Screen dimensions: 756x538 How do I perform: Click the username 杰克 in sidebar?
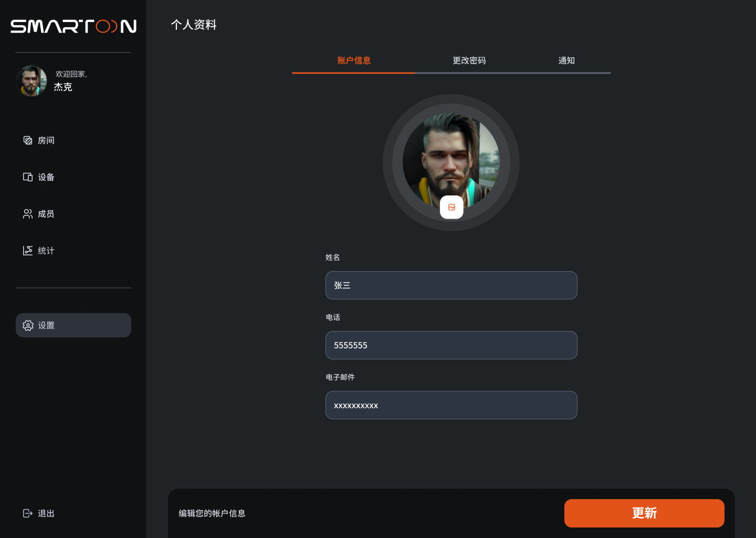click(63, 87)
